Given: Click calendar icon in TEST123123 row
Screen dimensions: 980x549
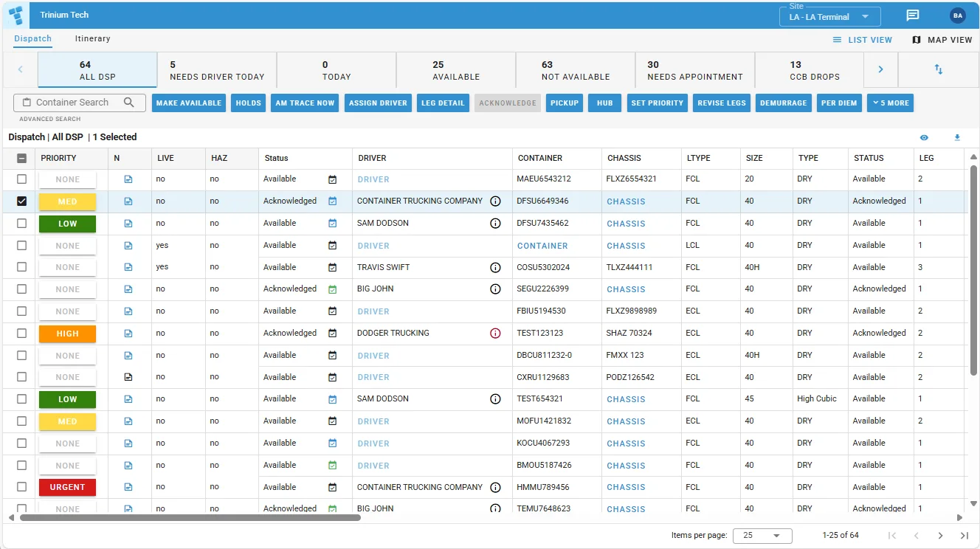Looking at the screenshot, I should point(332,334).
